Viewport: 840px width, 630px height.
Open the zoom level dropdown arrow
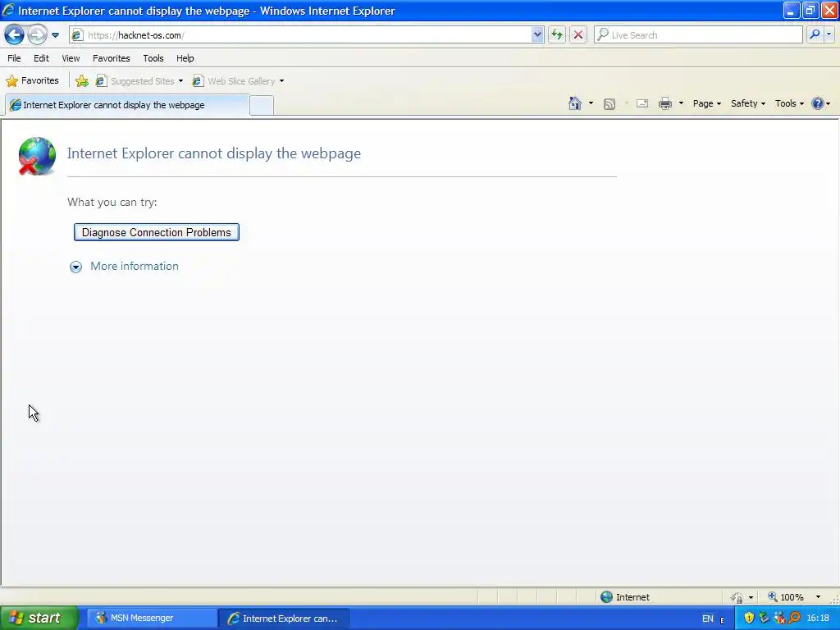point(818,597)
